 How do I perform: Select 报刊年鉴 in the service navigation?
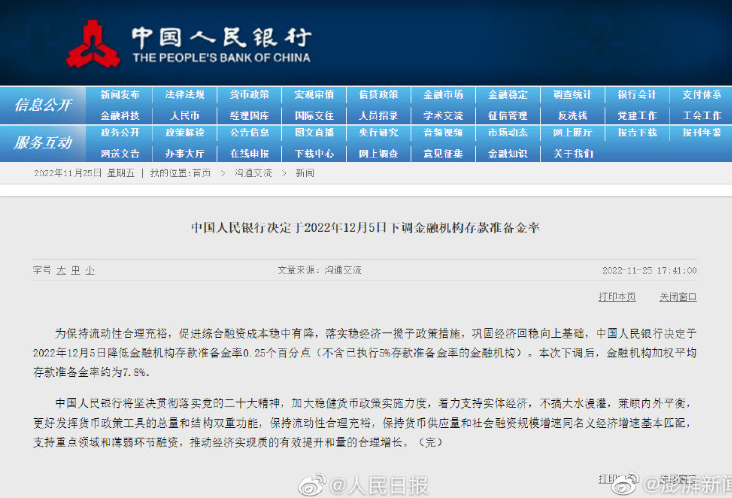point(702,133)
